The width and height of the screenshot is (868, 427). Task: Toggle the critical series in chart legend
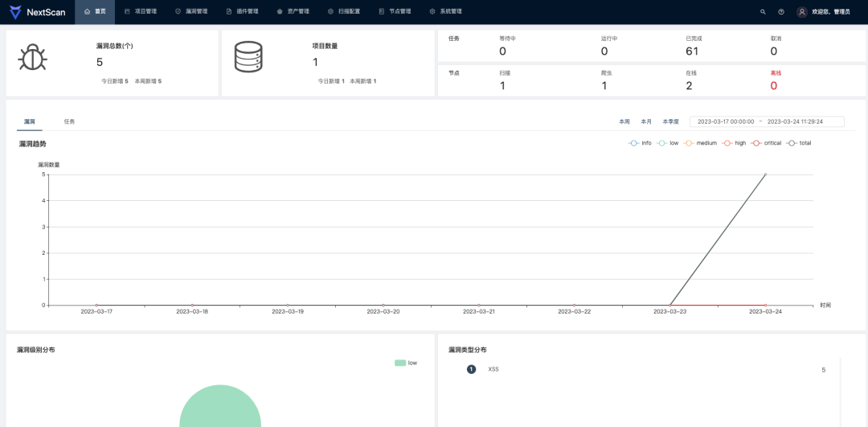pos(766,143)
